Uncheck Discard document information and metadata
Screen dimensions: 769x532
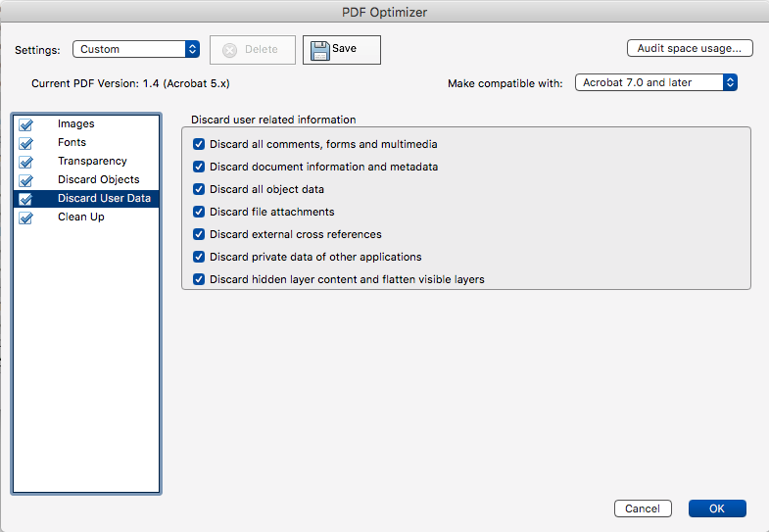coord(199,167)
